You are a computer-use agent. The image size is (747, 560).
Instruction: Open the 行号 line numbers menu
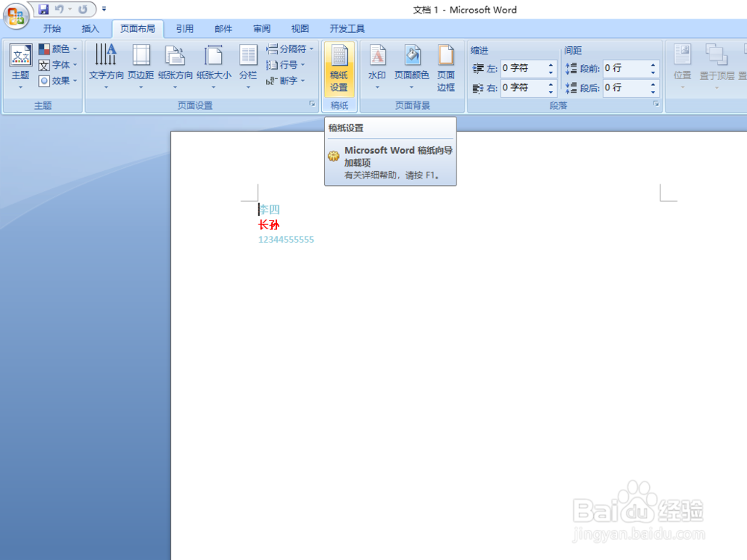point(286,65)
